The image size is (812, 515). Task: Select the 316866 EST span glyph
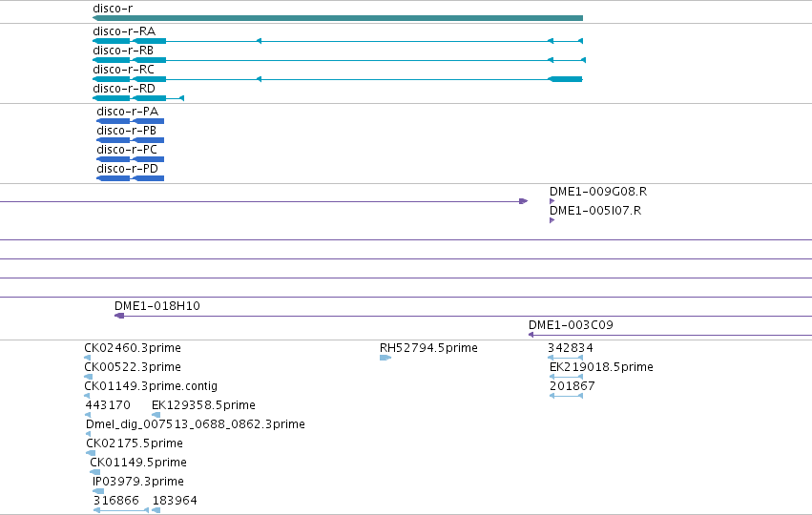point(121,510)
